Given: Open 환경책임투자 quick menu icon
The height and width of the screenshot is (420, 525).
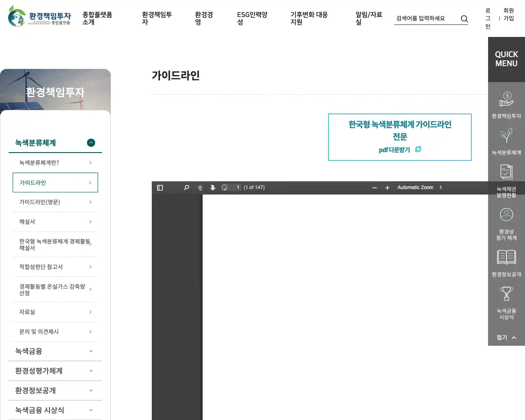Looking at the screenshot, I should point(506,100).
